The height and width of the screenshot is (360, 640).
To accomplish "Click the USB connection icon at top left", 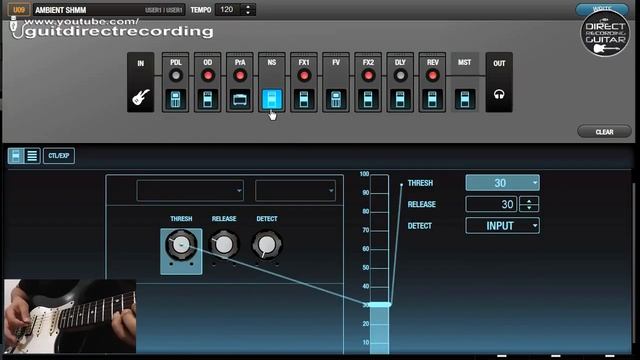I will pos(15,27).
